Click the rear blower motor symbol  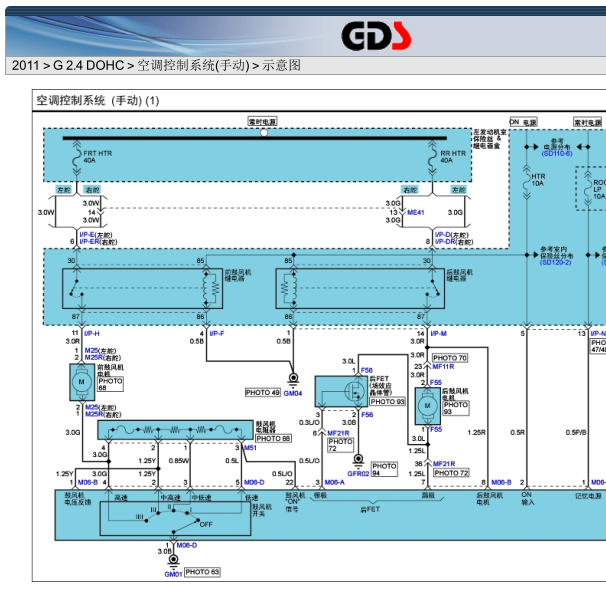click(x=427, y=406)
